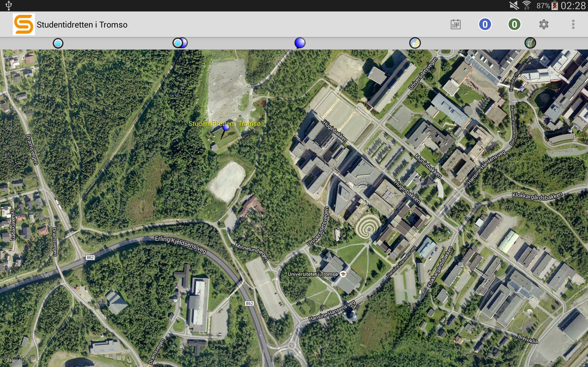This screenshot has width=588, height=367.
Task: Tap the WiFi status icon
Action: click(x=526, y=5)
